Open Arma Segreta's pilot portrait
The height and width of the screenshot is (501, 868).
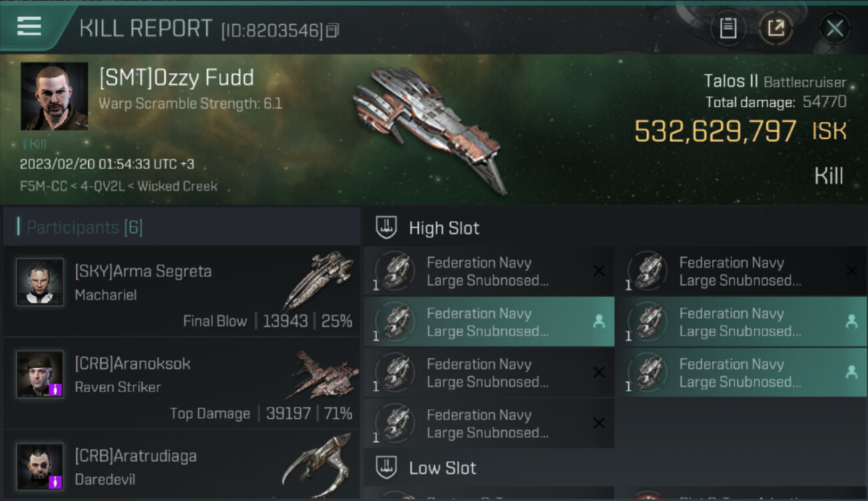tap(40, 283)
